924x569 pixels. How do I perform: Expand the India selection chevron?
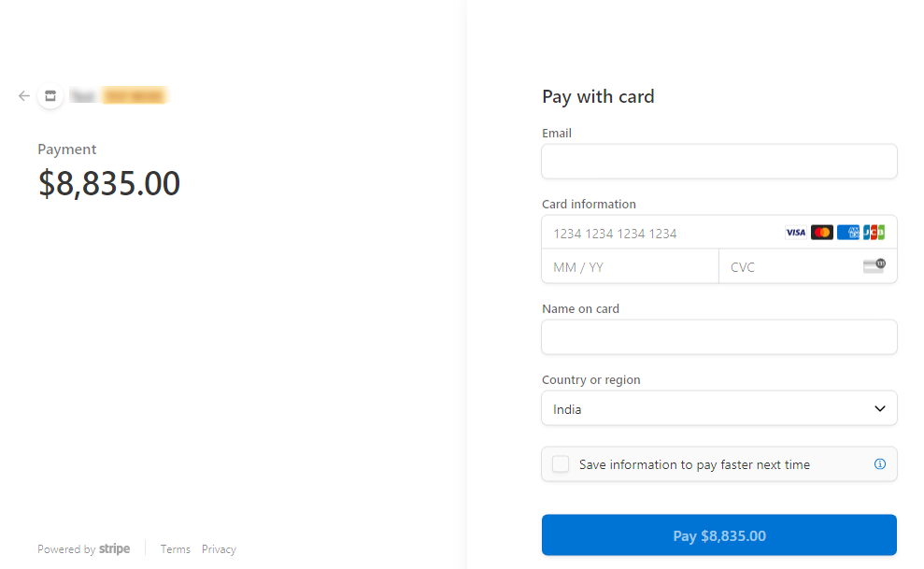click(879, 408)
